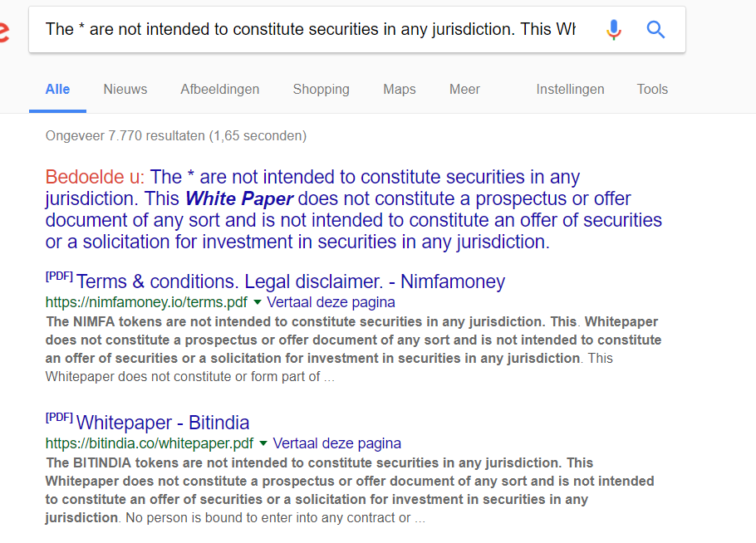Open the Alle results tab
The width and height of the screenshot is (756, 543).
(57, 90)
